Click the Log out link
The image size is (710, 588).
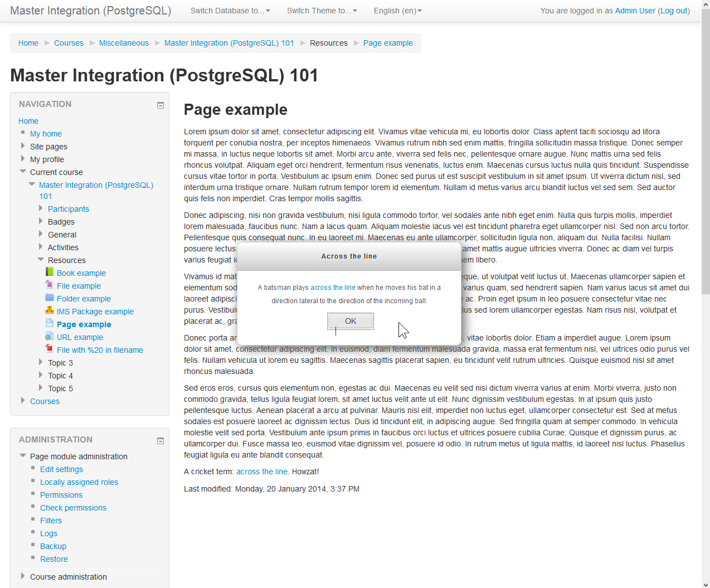[674, 11]
